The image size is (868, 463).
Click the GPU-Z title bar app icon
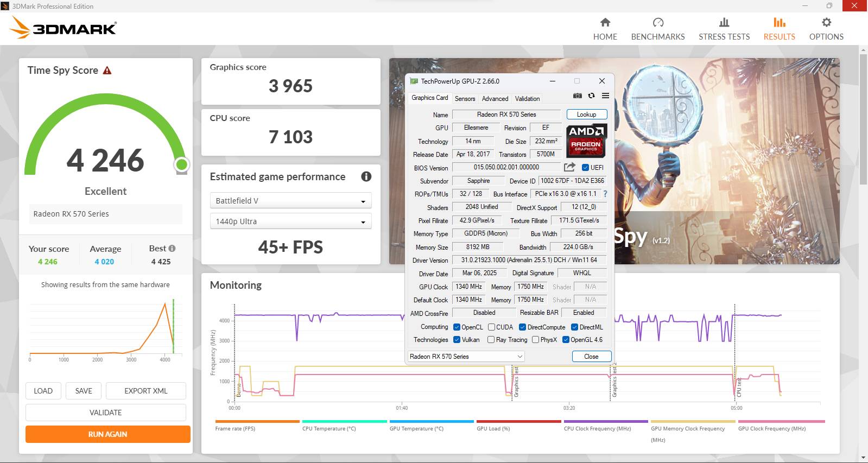pyautogui.click(x=414, y=81)
